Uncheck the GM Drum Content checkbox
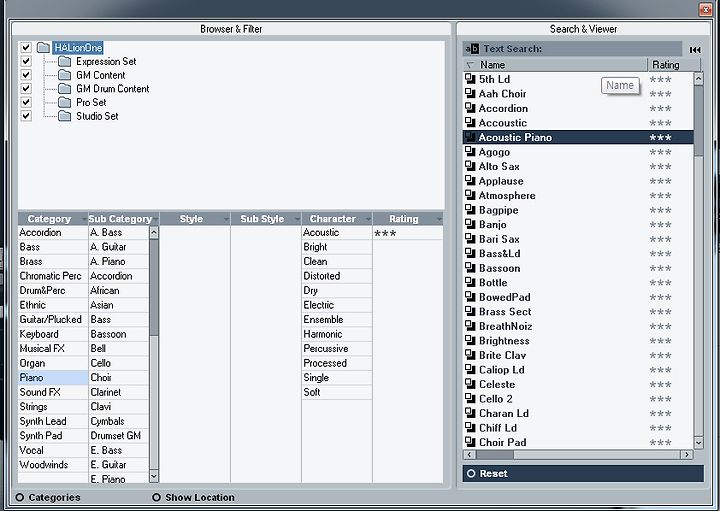The width and height of the screenshot is (720, 511). point(26,89)
